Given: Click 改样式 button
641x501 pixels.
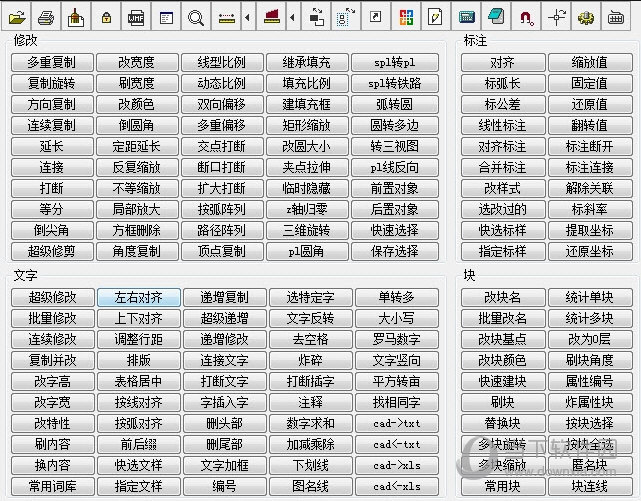Looking at the screenshot, I should 502,188.
